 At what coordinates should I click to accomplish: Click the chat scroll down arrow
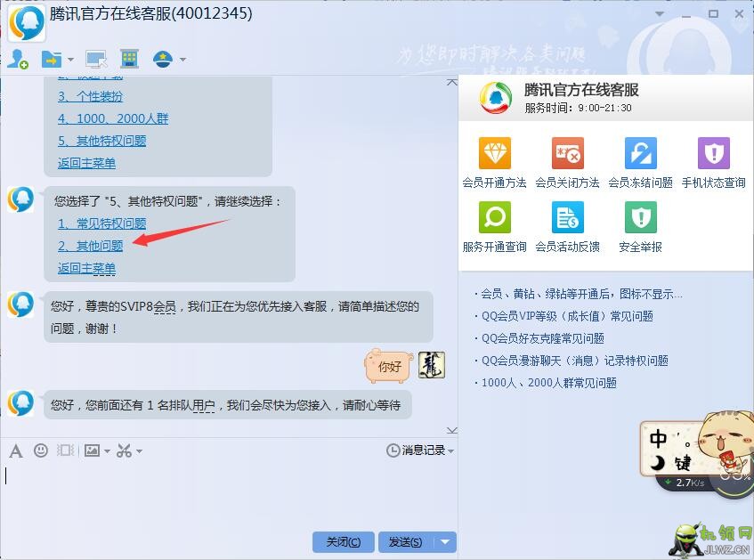tap(452, 430)
